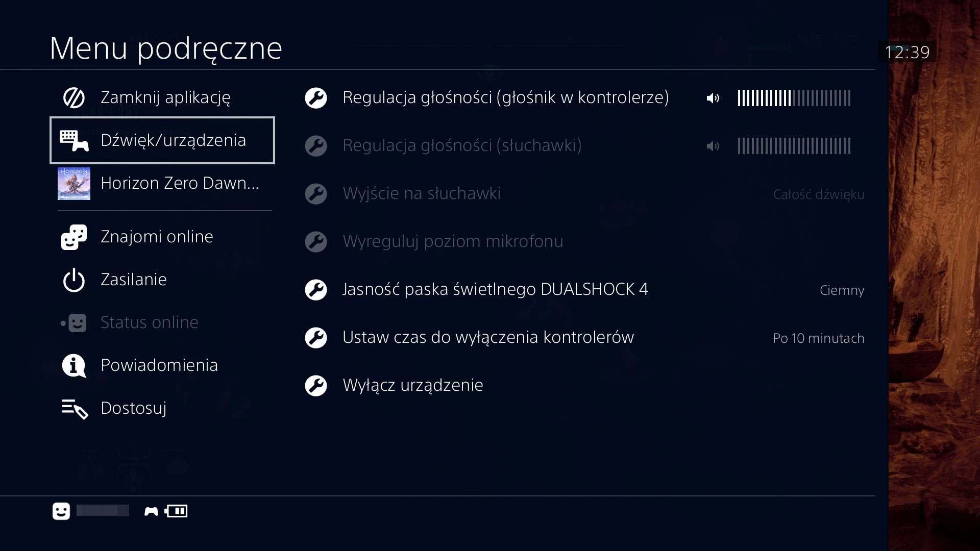Screen dimensions: 980x551
Task: Open Znajomi online panel
Action: pos(157,237)
